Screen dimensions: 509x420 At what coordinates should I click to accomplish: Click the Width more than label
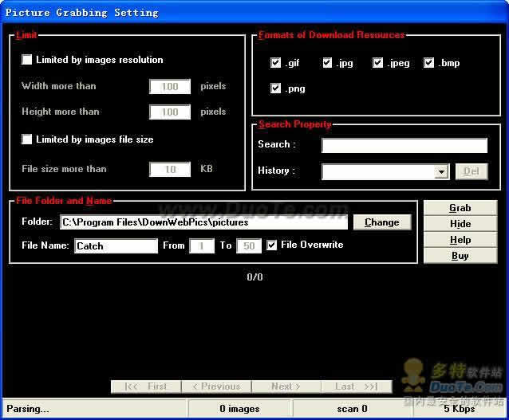[59, 86]
